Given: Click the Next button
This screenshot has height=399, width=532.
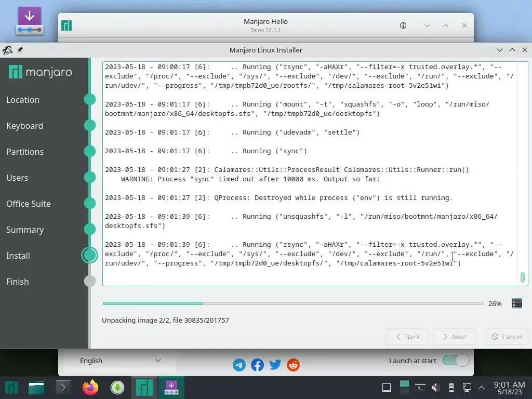Looking at the screenshot, I should tap(454, 337).
